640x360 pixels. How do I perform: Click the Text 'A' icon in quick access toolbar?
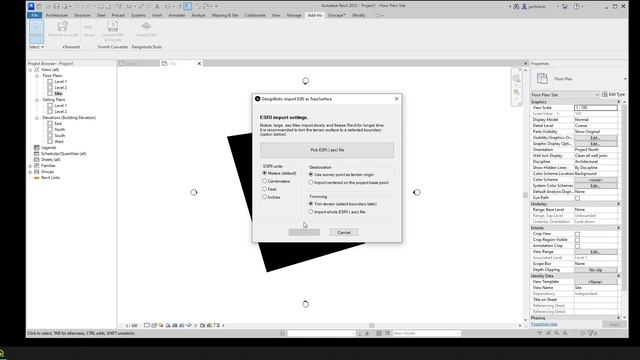[157, 6]
